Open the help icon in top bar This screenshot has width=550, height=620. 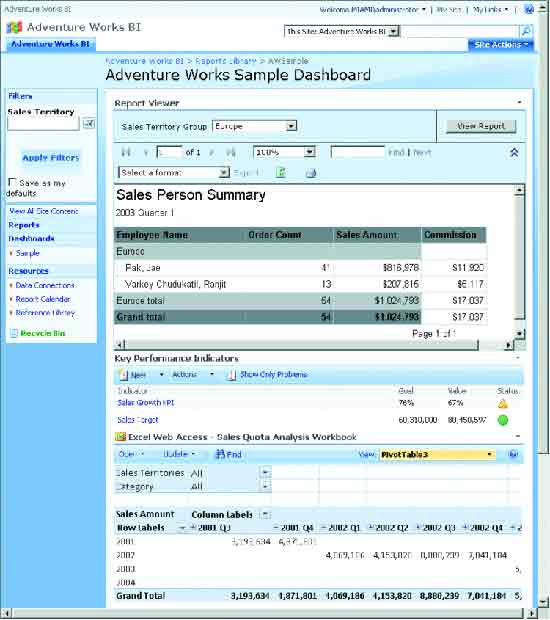(x=529, y=9)
